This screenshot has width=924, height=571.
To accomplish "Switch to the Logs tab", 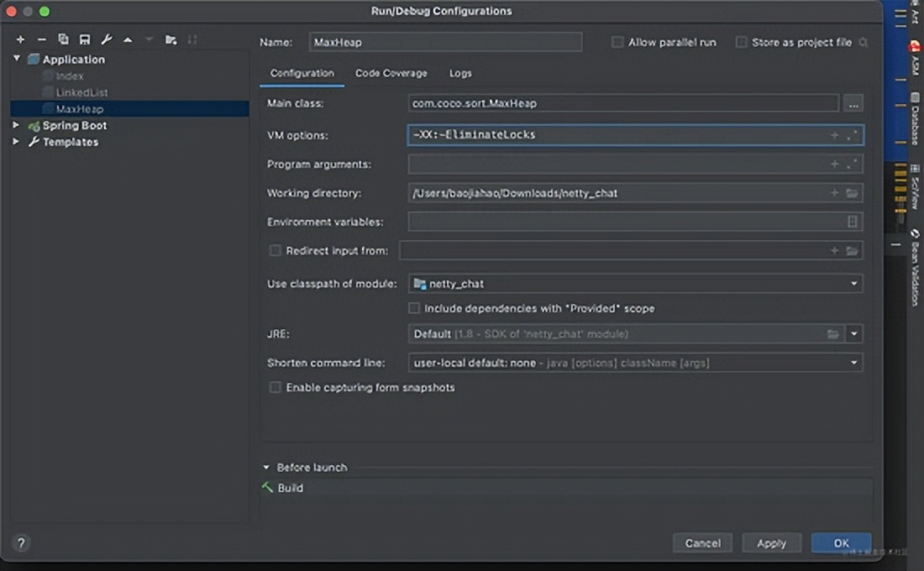I will [x=460, y=73].
